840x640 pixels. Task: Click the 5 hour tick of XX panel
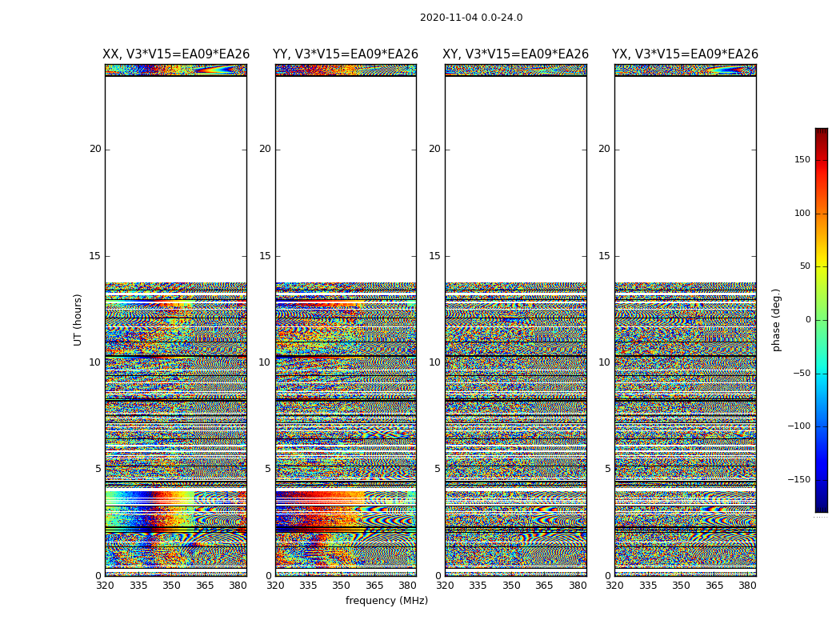click(x=98, y=469)
